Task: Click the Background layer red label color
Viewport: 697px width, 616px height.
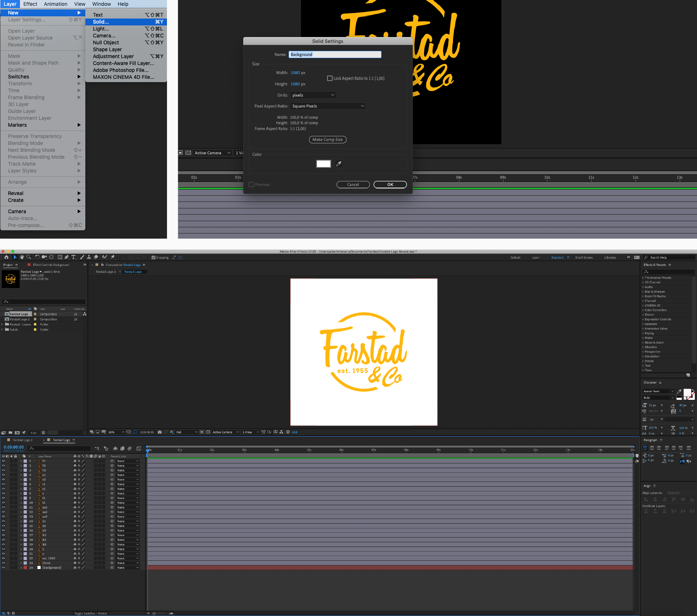Action: tap(25, 568)
